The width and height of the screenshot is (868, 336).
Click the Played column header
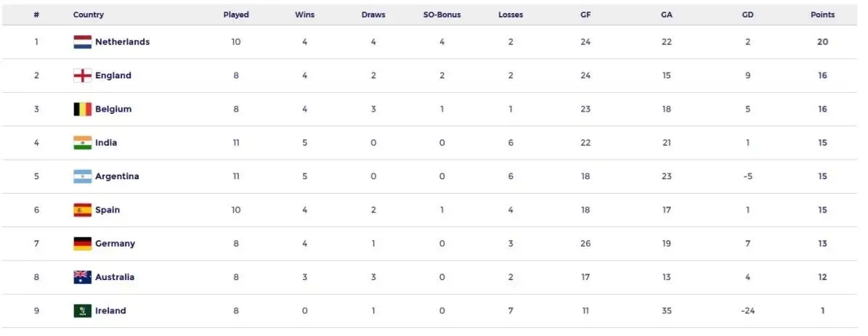coord(236,15)
